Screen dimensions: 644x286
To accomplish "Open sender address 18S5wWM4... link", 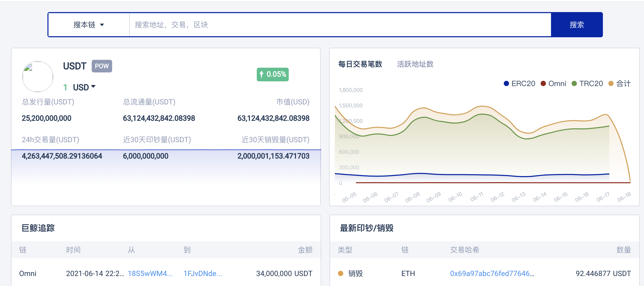I will tap(150, 273).
